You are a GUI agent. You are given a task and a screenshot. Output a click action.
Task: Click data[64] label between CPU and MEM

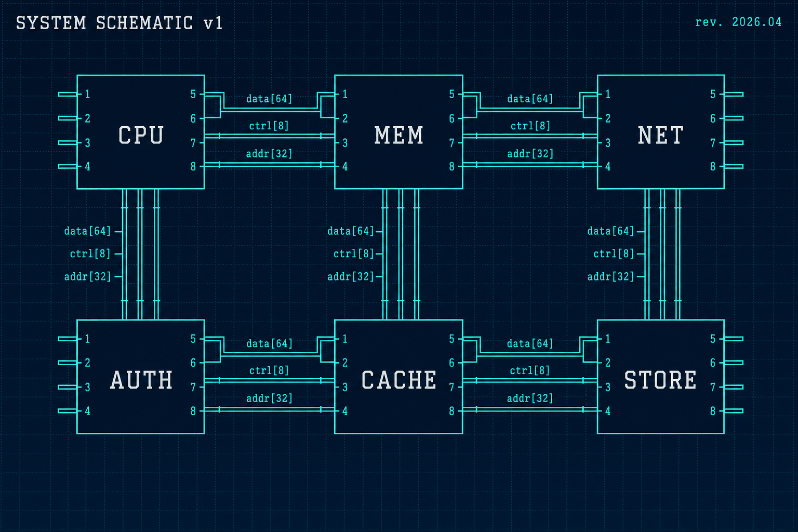[x=269, y=99]
